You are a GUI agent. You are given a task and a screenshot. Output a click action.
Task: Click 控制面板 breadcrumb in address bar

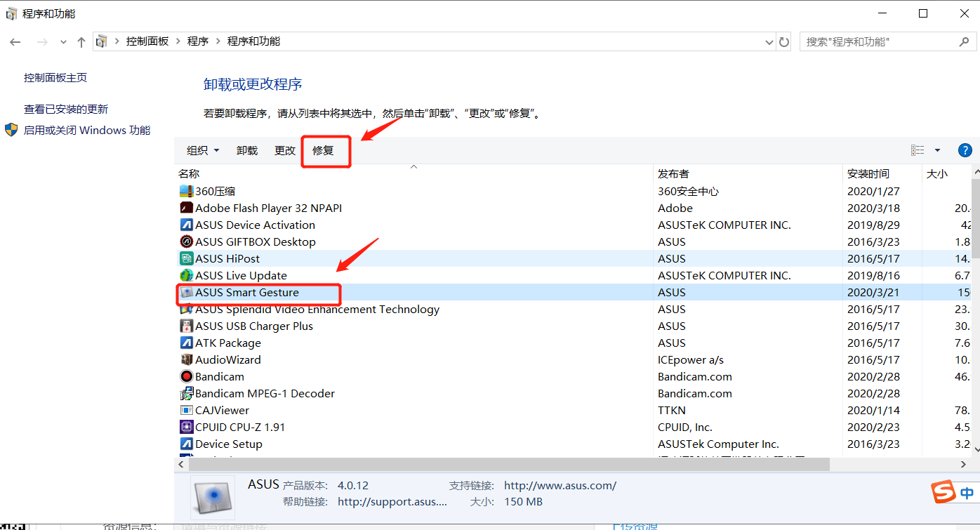pyautogui.click(x=147, y=41)
